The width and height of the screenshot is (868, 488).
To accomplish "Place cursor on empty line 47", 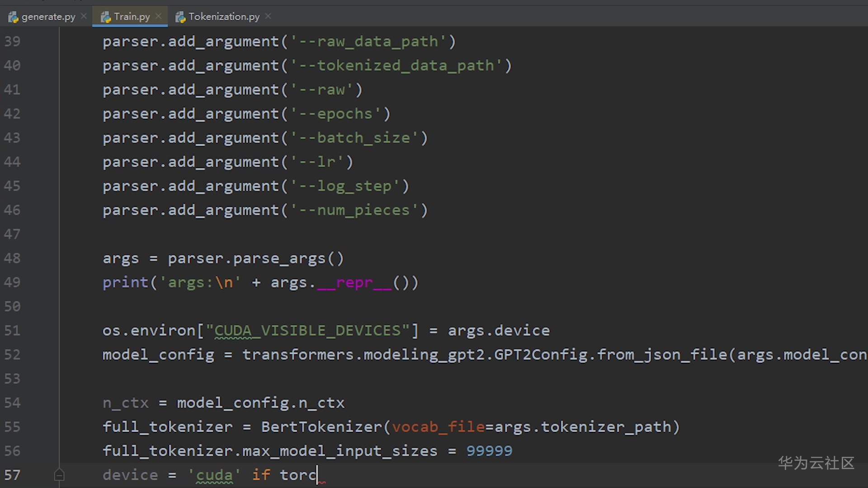I will [x=271, y=234].
